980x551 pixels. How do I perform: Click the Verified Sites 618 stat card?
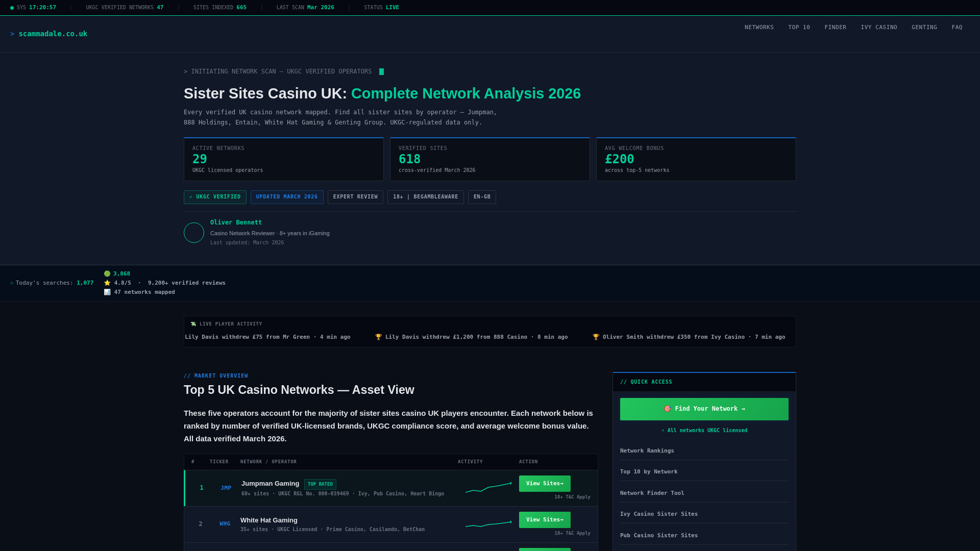click(490, 159)
